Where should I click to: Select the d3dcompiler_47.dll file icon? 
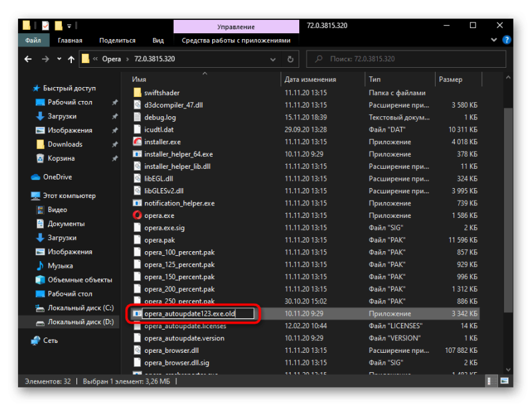click(137, 105)
